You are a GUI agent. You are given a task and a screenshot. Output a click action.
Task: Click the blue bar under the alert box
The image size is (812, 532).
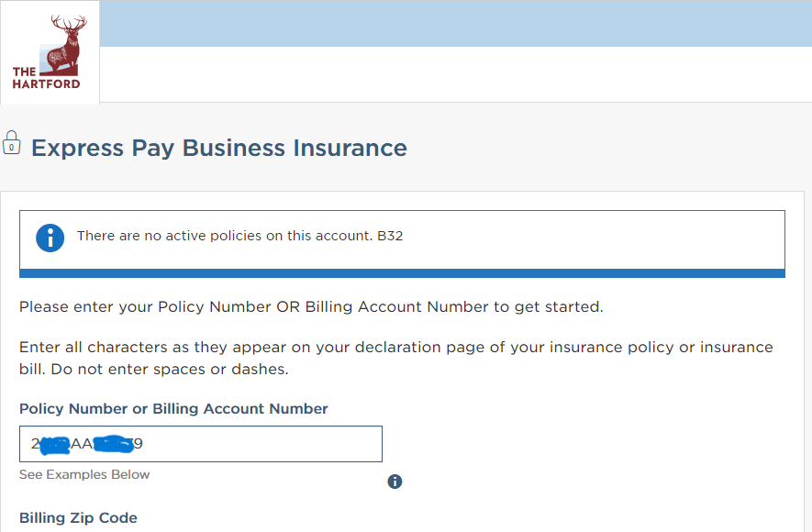(402, 273)
